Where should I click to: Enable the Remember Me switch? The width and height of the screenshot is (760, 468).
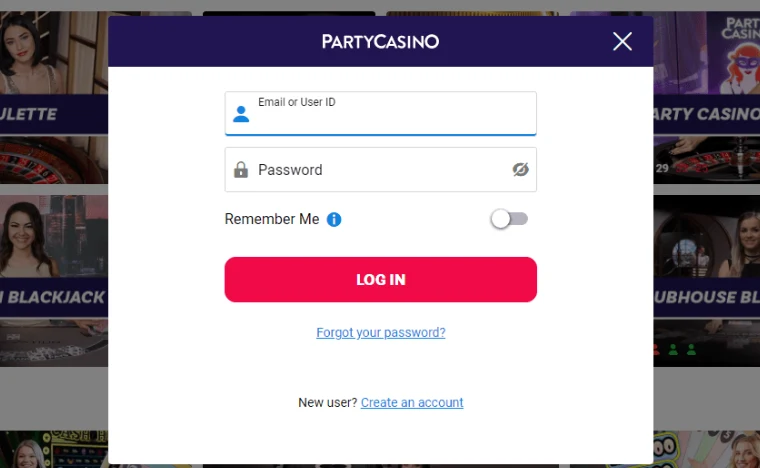509,219
